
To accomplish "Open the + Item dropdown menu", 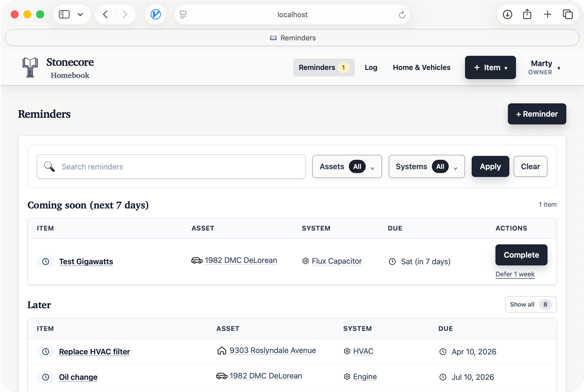I will coord(490,67).
